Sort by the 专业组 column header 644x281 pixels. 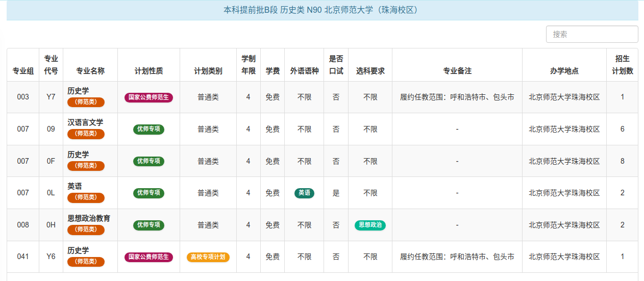23,65
